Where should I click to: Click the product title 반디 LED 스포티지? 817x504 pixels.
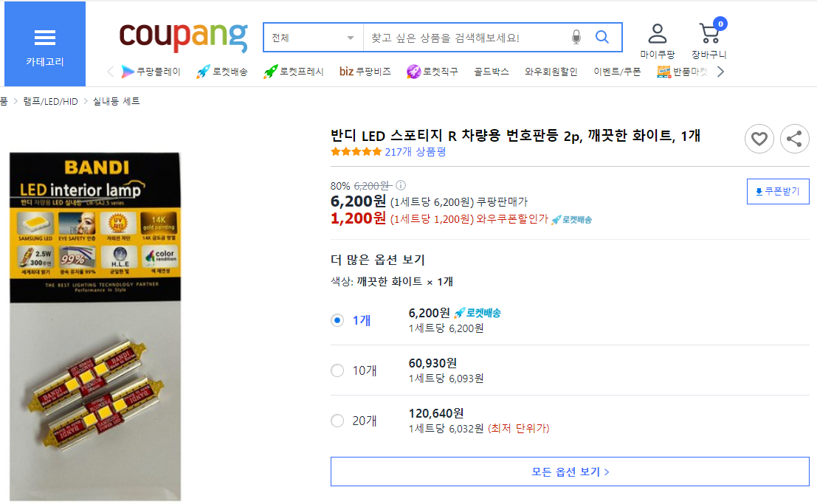(515, 136)
